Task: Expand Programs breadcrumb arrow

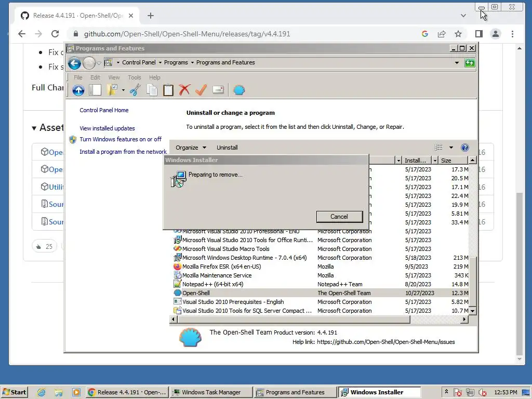Action: coord(192,63)
